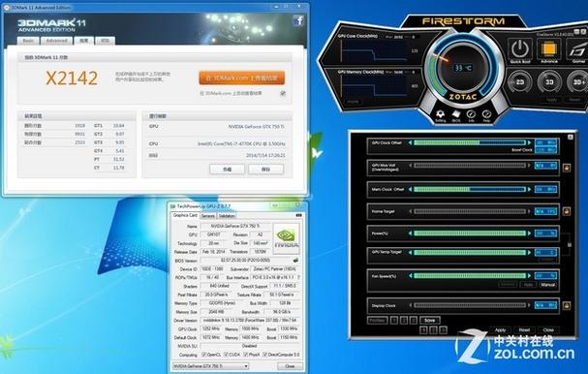Viewport: 588px width, 374px height.
Task: Switch to the Basic tab in 3DMark 11
Action: (x=28, y=41)
